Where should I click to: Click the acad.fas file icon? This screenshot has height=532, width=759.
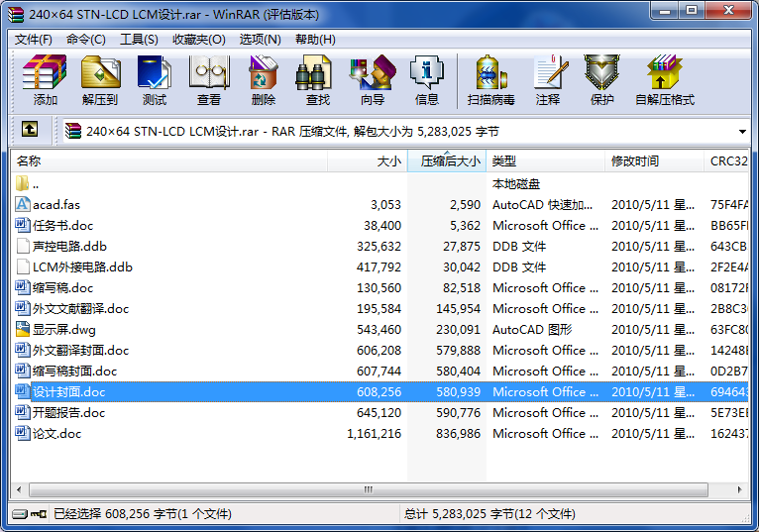(x=22, y=204)
